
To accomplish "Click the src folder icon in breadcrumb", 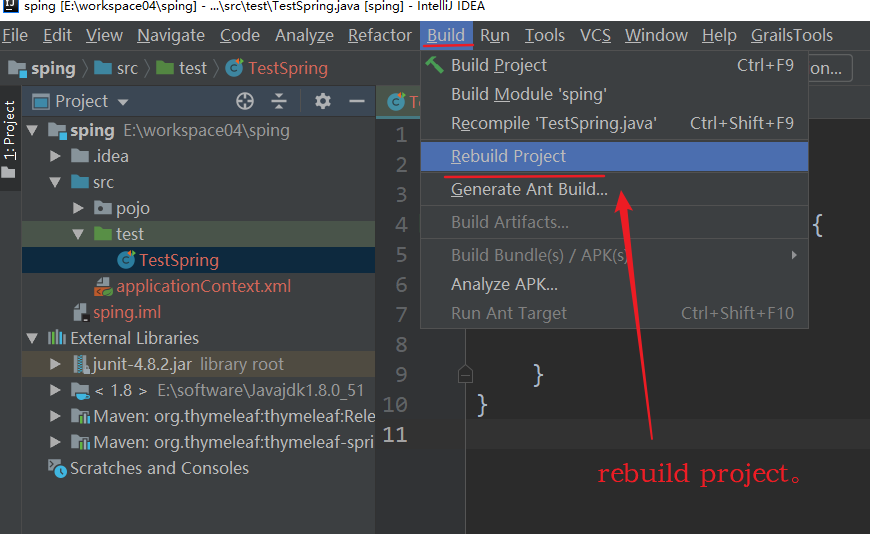I will [x=103, y=68].
